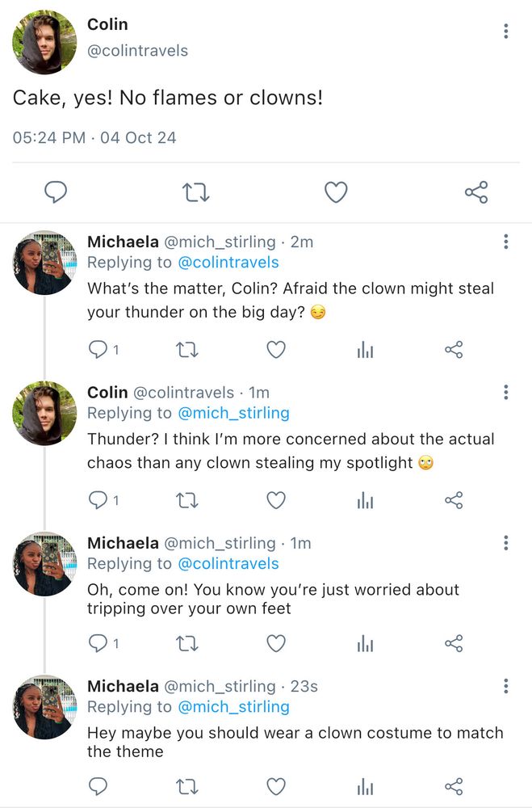Viewport: 532px width, 808px height.
Task: Repost Colin's main post
Action: [195, 192]
